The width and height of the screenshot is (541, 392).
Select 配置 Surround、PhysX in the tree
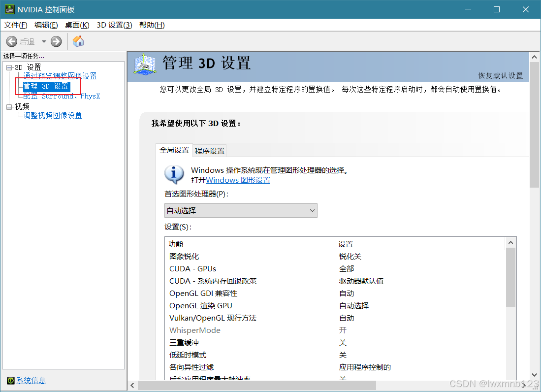(x=62, y=96)
